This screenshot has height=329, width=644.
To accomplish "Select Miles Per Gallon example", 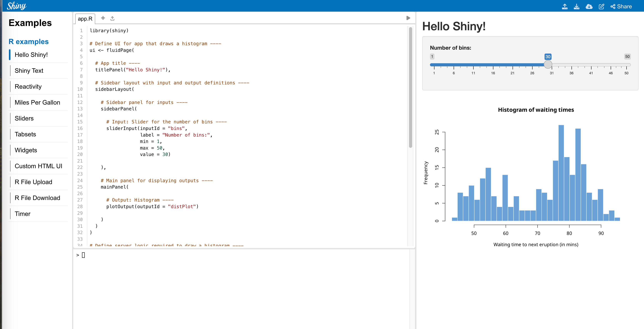I will (x=37, y=102).
